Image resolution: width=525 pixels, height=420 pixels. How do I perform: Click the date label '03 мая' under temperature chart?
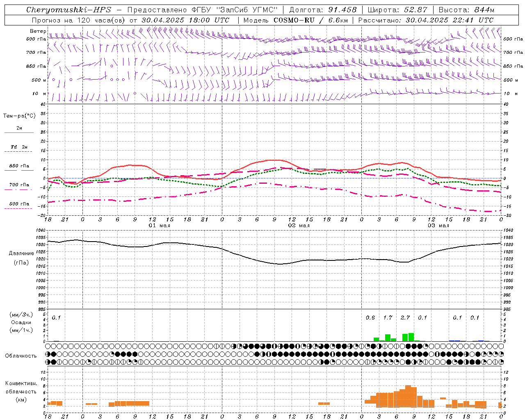[438, 226]
